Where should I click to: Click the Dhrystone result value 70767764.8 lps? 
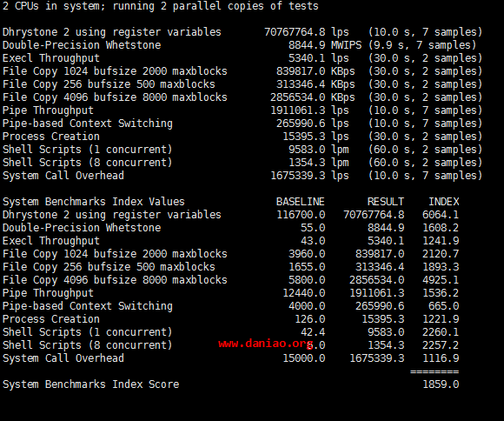point(307,32)
